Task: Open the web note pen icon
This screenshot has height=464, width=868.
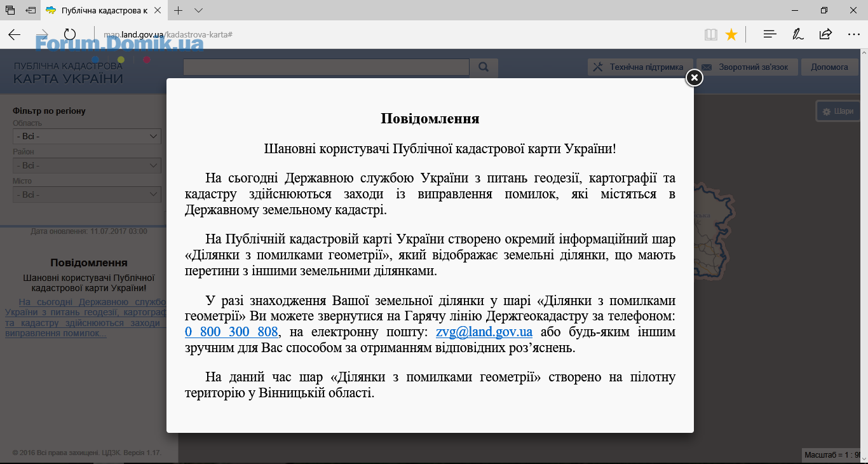Action: pyautogui.click(x=798, y=34)
